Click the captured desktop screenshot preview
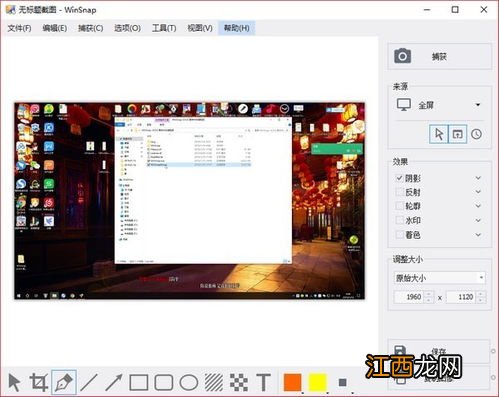 pyautogui.click(x=189, y=201)
